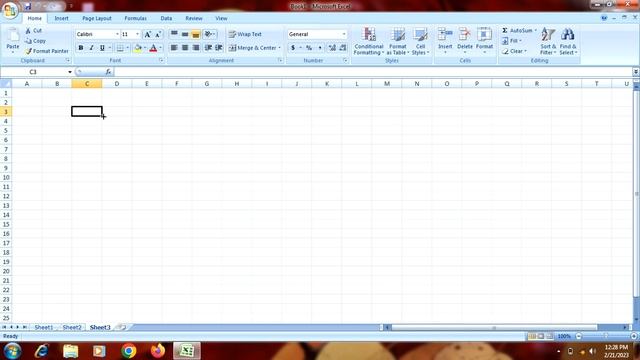Switch to the Insert ribbon tab
Viewport: 640px width, 360px height.
(x=62, y=18)
